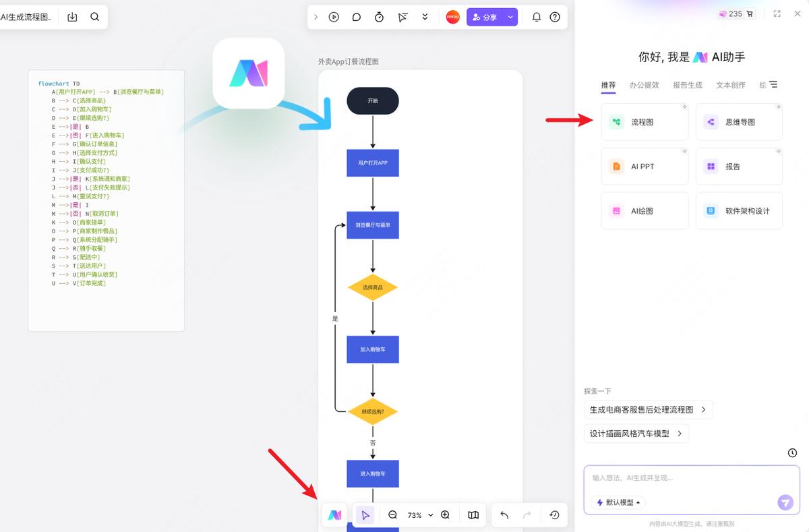Activate the laser pointer tool
Screen dimensions: 809x532
(402, 17)
